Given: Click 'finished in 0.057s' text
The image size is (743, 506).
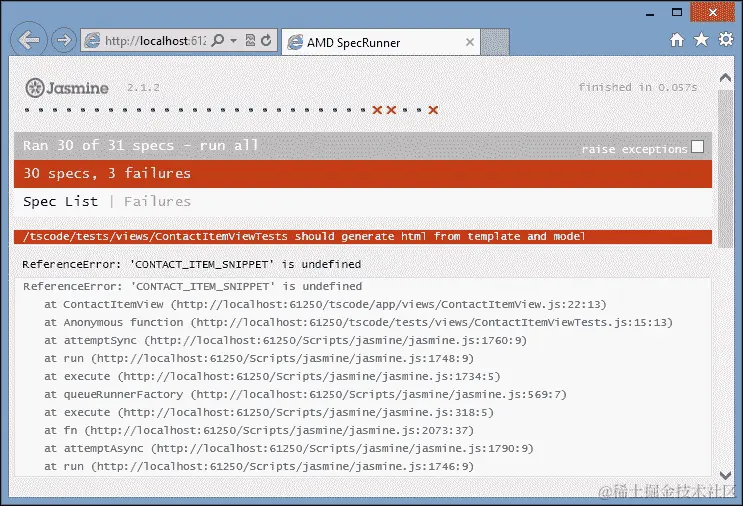Looking at the screenshot, I should click(x=638, y=87).
